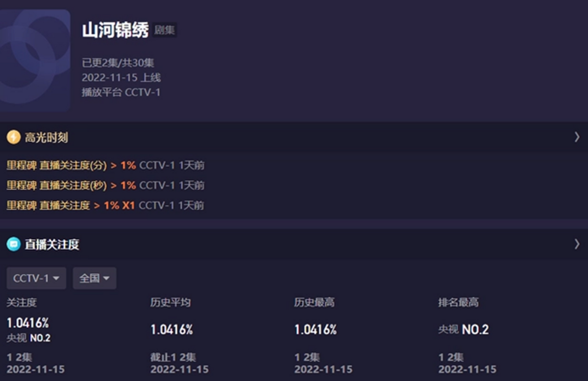Click 1.0416% value under 历史最高
The image size is (588, 381).
pyautogui.click(x=315, y=330)
